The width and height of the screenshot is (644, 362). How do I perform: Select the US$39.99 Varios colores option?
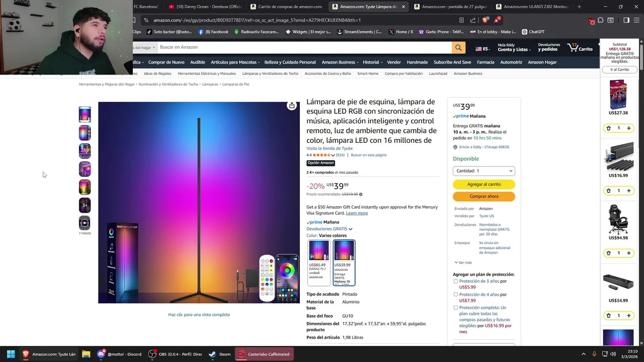[x=344, y=262]
